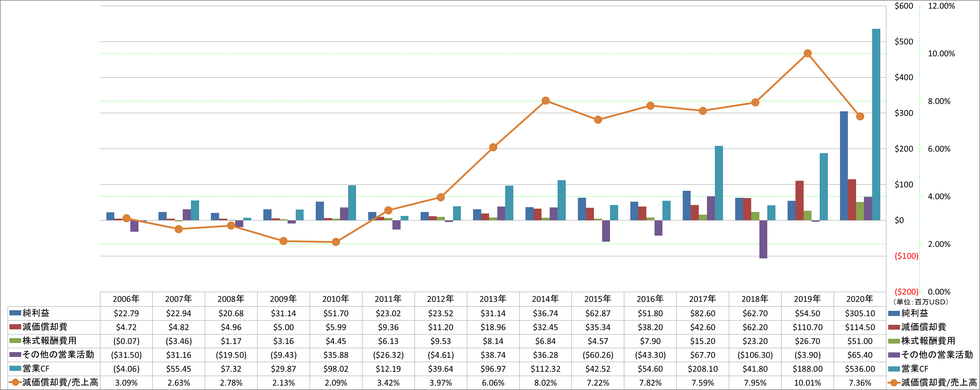This screenshot has height=390, width=980.
Task: Select その他の営業活動 row header in the table
Action: [x=58, y=355]
